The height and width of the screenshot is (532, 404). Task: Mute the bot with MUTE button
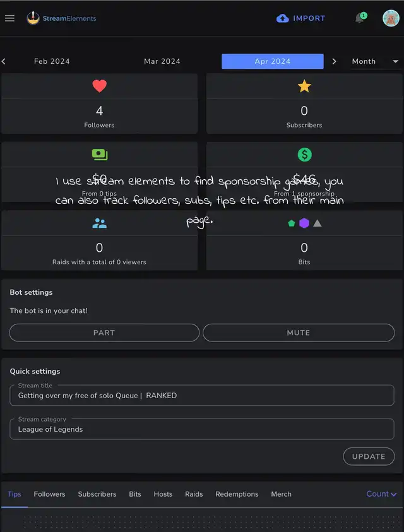point(299,333)
